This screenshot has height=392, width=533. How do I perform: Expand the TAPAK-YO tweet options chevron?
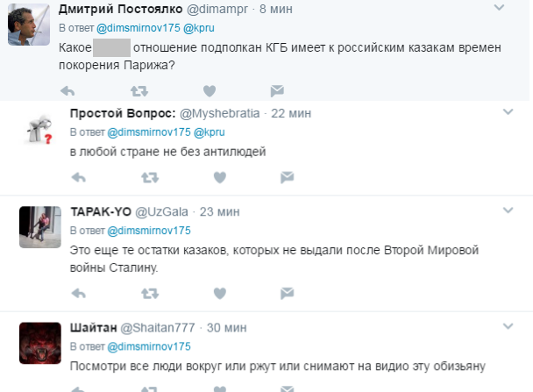click(x=508, y=210)
